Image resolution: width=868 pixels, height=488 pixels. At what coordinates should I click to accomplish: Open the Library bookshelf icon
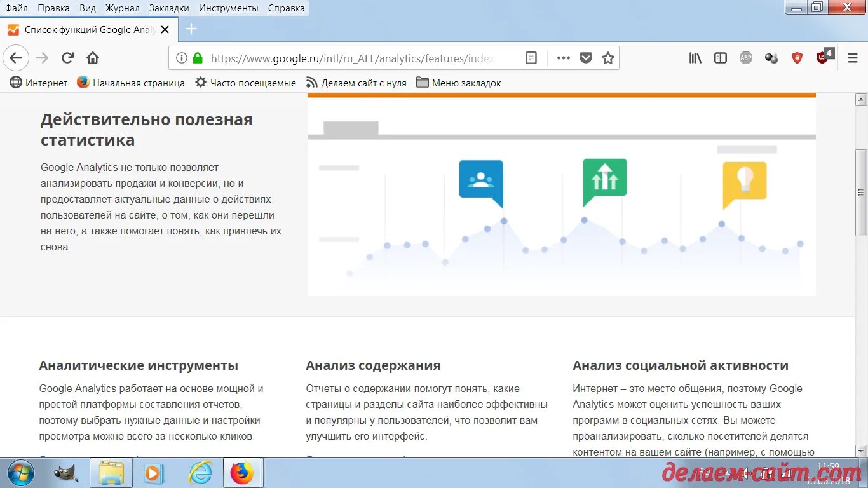point(695,58)
